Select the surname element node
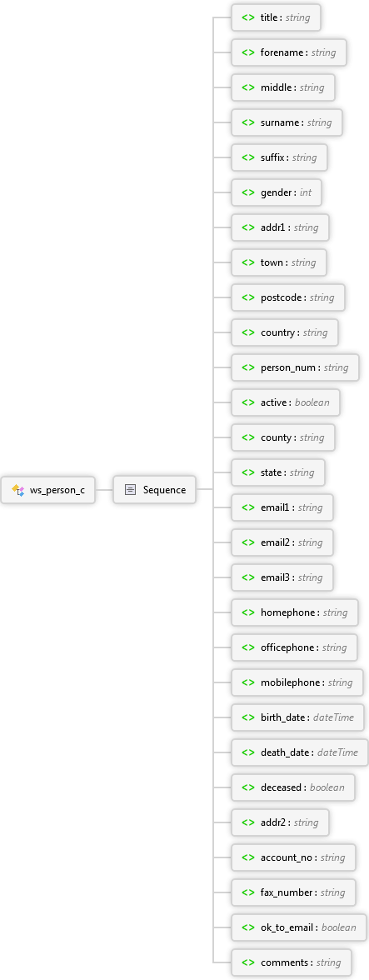Viewport: 369px width, 980px height. click(x=287, y=122)
